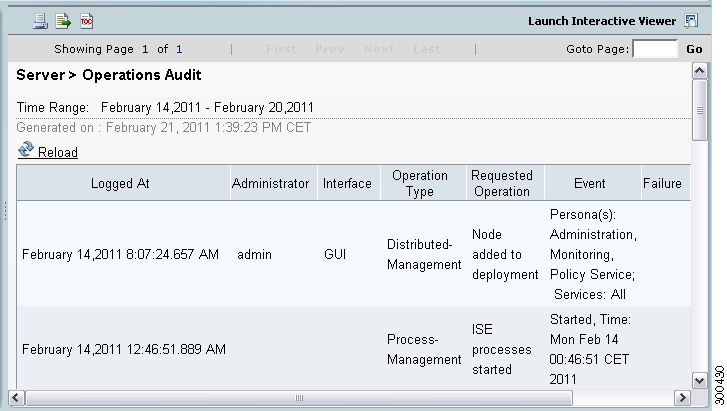
Task: Click the Reload refresh arrows icon
Action: 26,150
